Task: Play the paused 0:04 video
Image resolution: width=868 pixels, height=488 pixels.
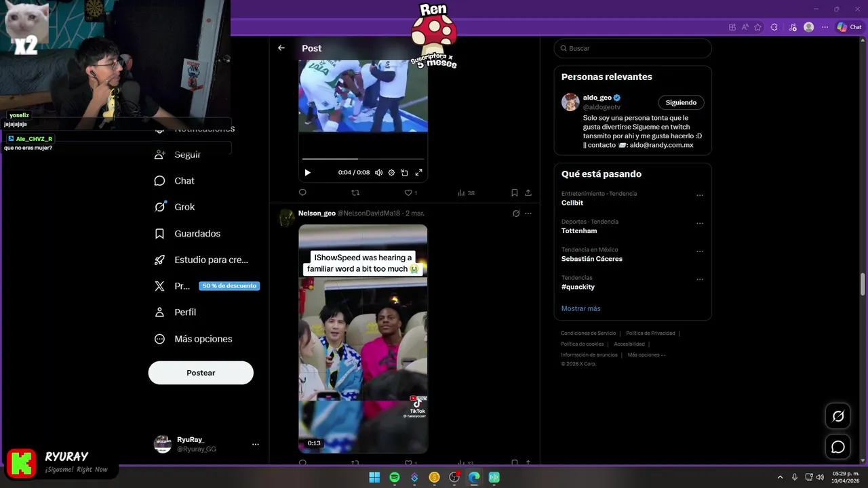Action: coord(307,173)
